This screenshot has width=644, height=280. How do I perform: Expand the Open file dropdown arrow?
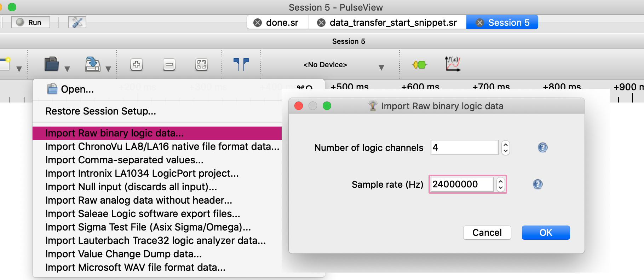click(67, 69)
